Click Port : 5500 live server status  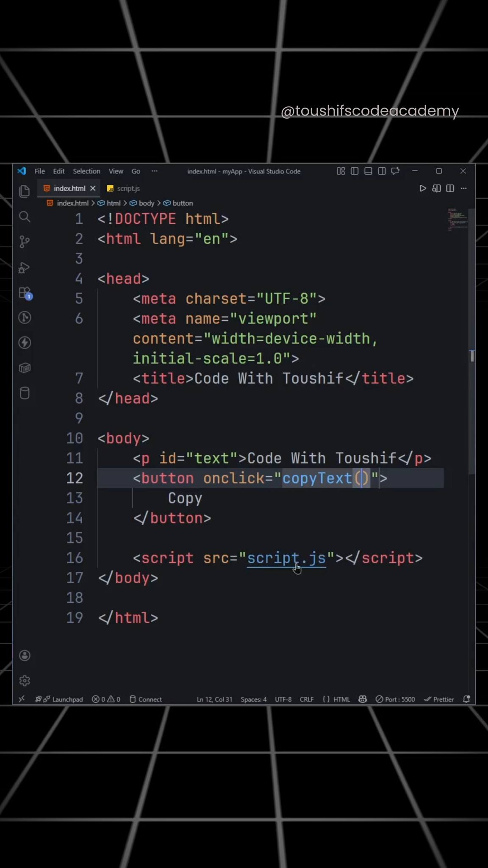click(395, 699)
